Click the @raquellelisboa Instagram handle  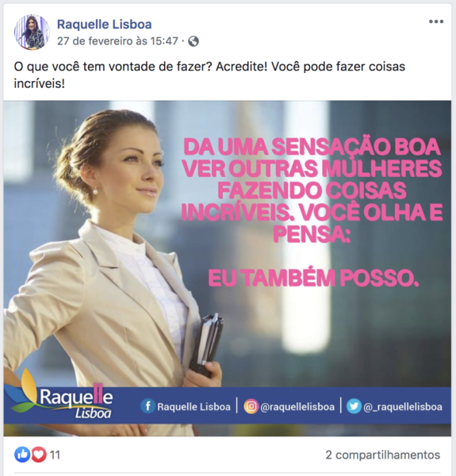297,406
